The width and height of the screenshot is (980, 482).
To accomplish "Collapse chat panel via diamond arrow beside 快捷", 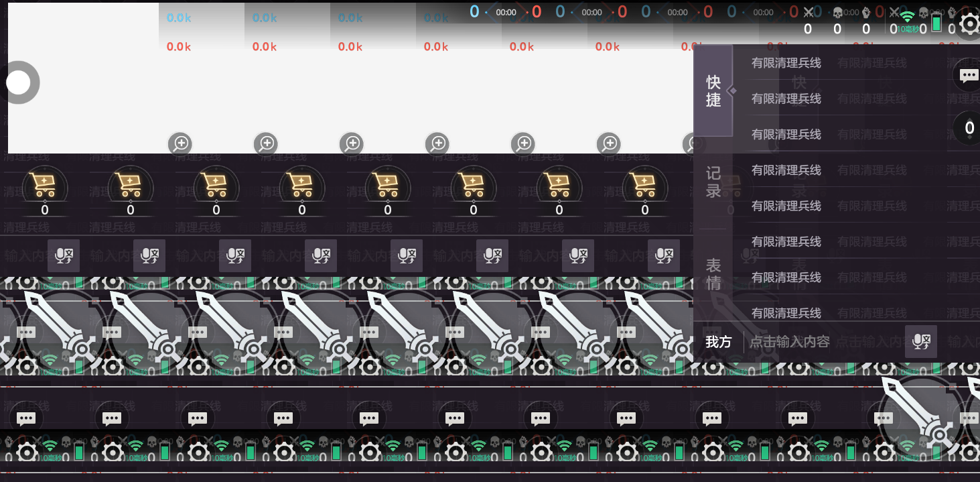I will [x=732, y=91].
